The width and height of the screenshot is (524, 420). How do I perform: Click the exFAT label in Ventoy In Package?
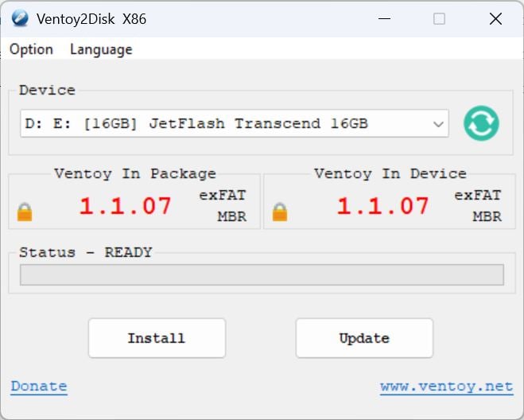(x=223, y=195)
